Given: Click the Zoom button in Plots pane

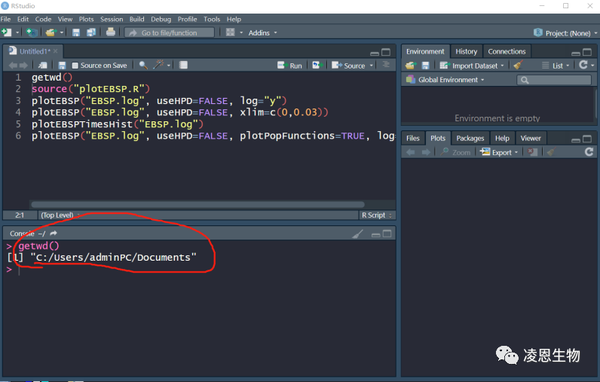Looking at the screenshot, I should [x=455, y=152].
